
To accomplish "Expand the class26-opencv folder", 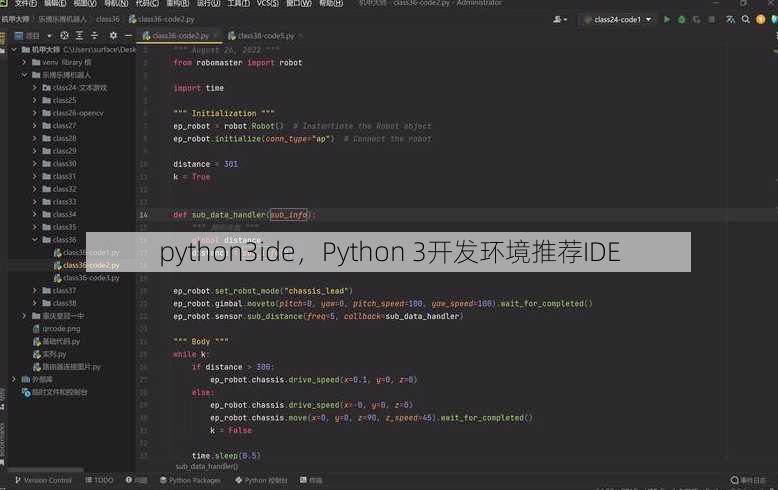I will click(34, 113).
